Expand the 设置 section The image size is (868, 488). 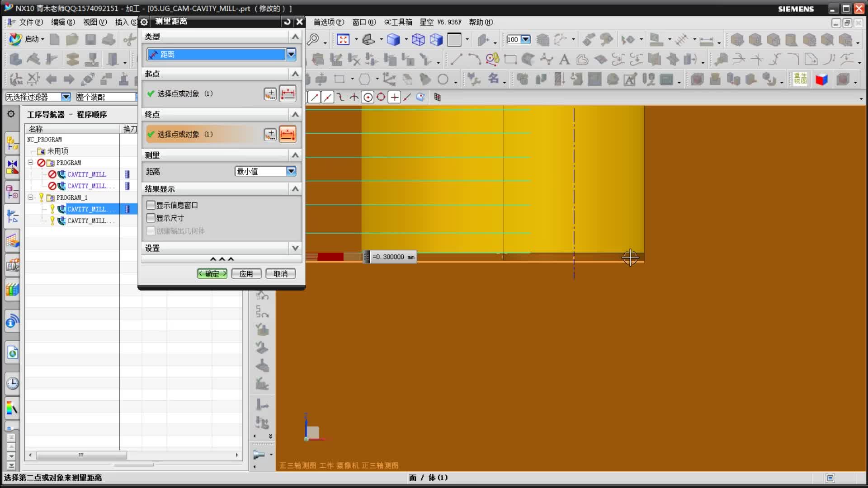click(x=295, y=248)
